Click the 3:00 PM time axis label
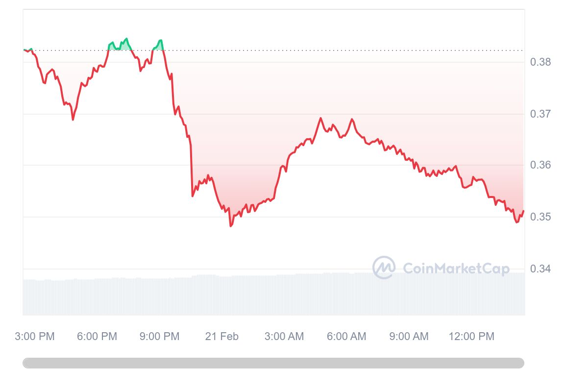This screenshot has height=392, width=588. 35,337
